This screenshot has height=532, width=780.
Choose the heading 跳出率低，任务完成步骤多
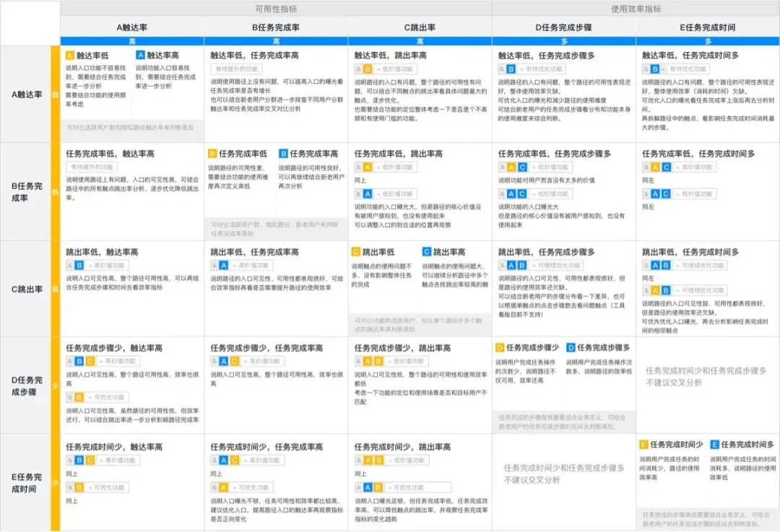tap(546, 252)
